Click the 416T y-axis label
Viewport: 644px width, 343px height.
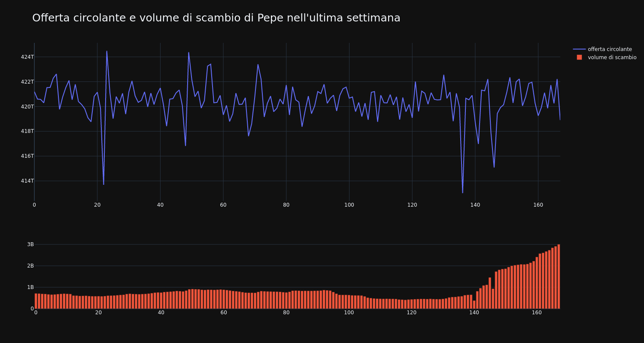27,156
